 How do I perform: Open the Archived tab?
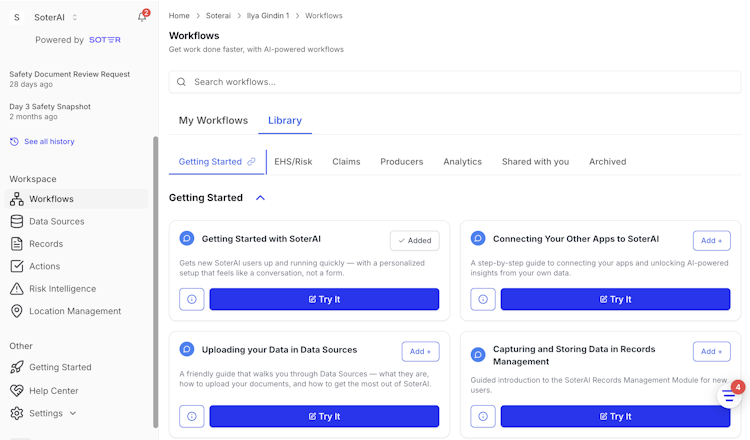[607, 162]
